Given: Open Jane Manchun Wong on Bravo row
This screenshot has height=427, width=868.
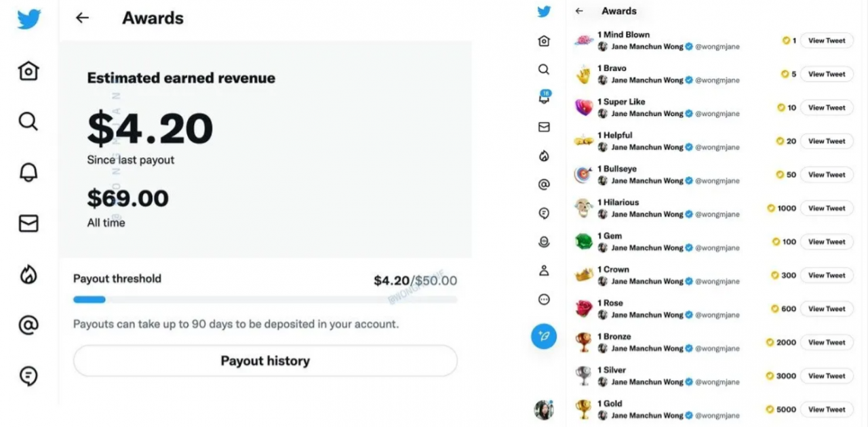Looking at the screenshot, I should (x=647, y=80).
